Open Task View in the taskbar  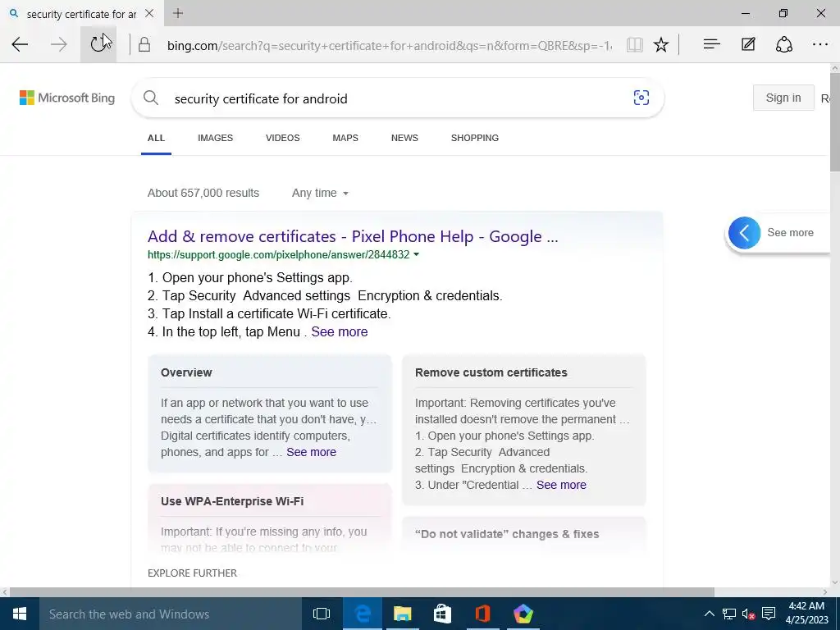[322, 614]
